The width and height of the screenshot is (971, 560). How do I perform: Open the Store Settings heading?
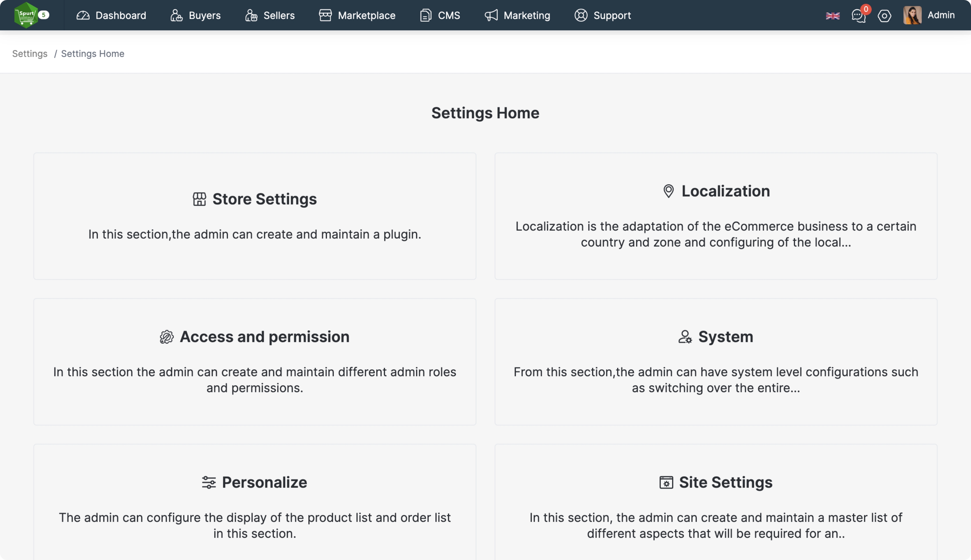[265, 199]
